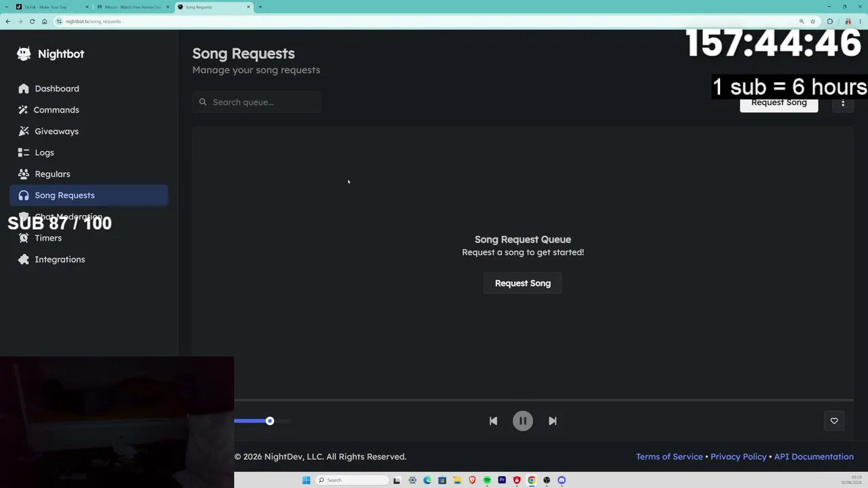Click the 'Manage your song requests' subtitle
This screenshot has height=488, width=868.
[x=256, y=70]
